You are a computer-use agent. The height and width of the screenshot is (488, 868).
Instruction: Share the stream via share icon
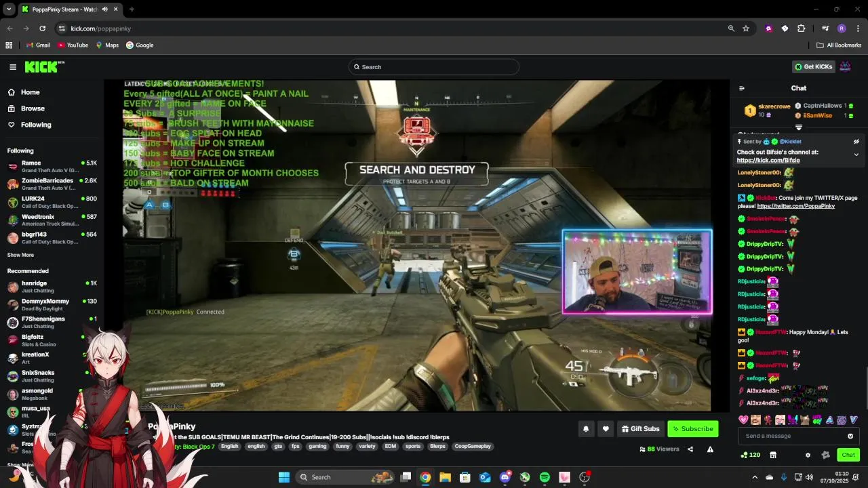[690, 449]
